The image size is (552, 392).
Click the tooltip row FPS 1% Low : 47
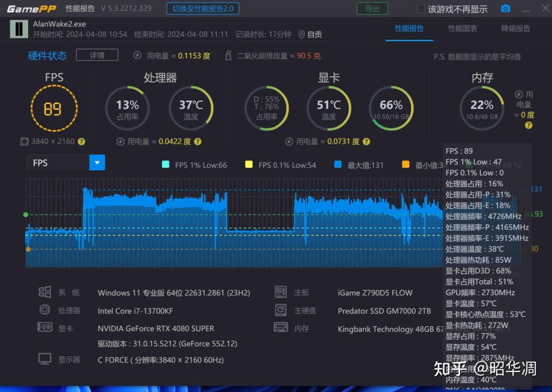[474, 162]
